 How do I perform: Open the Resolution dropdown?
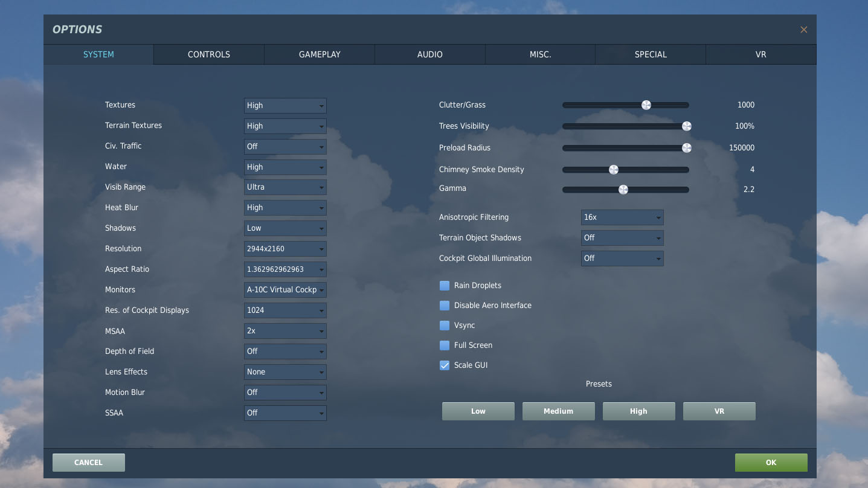(x=285, y=249)
